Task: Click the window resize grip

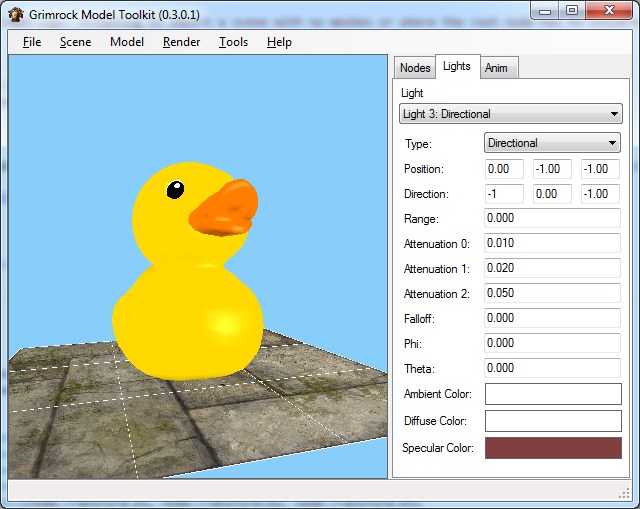Action: pyautogui.click(x=624, y=493)
